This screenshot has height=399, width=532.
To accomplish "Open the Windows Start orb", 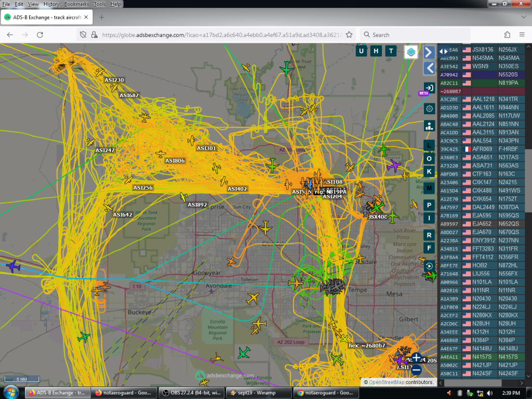I will 11,393.
